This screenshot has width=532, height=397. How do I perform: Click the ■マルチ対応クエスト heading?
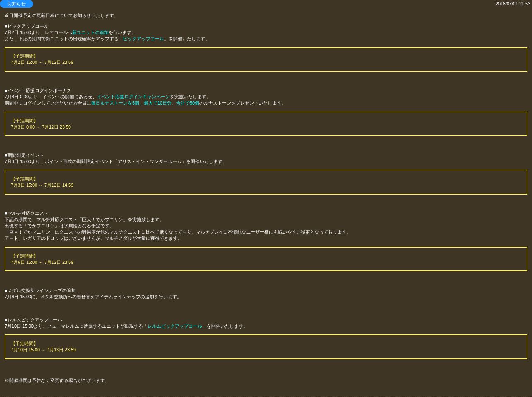(x=27, y=214)
